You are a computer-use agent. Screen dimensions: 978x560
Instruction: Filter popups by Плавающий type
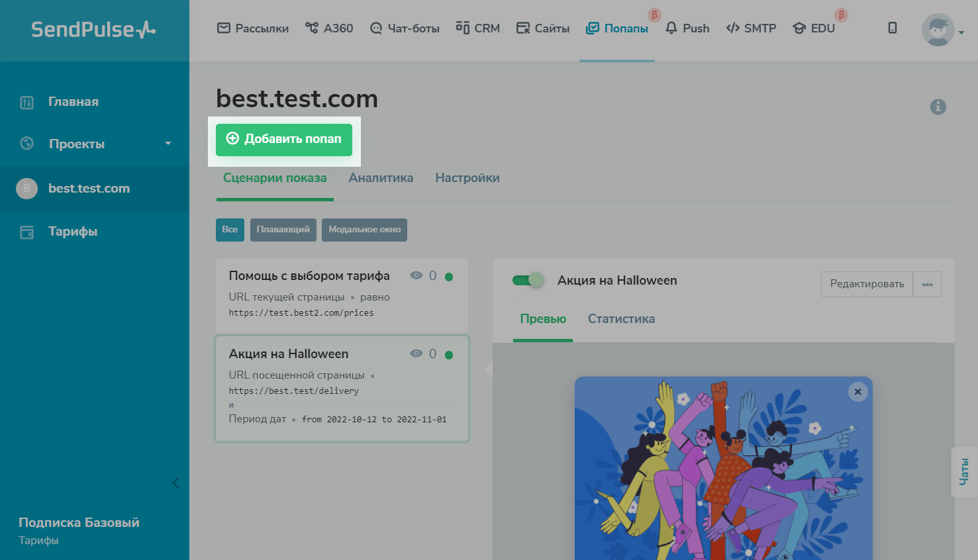[x=283, y=230]
